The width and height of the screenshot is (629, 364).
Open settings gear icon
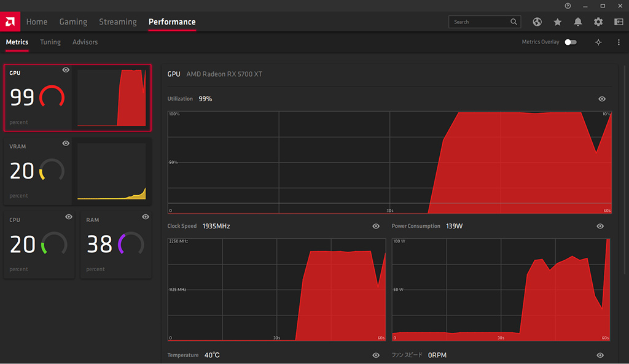click(x=598, y=22)
